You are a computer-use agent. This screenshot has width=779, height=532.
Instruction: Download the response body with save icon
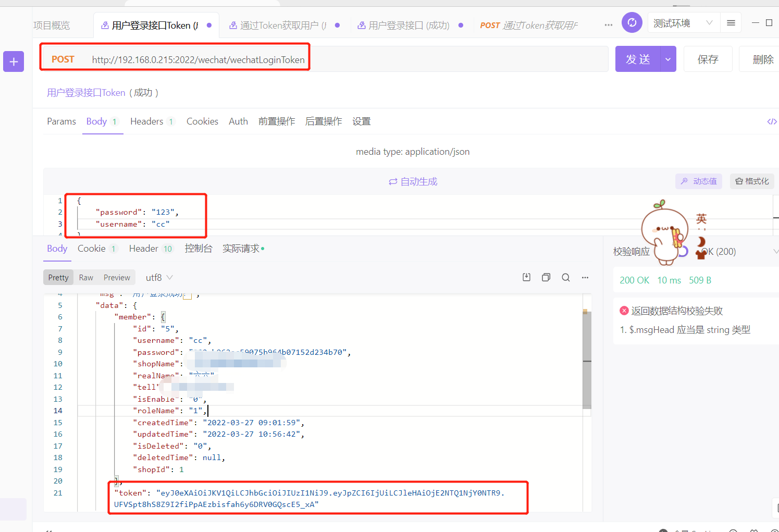tap(526, 277)
